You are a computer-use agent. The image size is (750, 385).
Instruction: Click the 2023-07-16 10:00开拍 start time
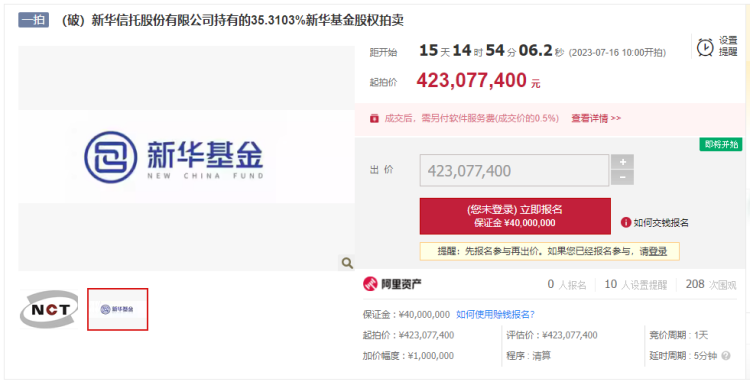(617, 53)
